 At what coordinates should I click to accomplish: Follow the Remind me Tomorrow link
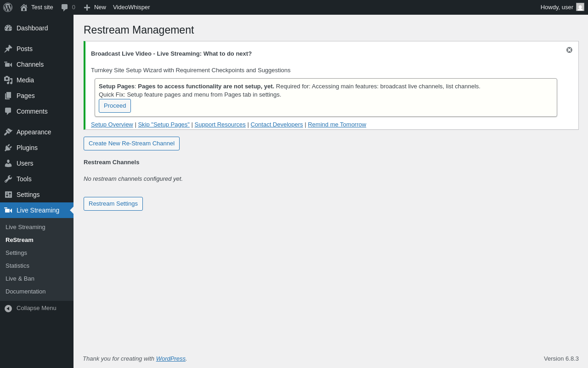point(337,125)
